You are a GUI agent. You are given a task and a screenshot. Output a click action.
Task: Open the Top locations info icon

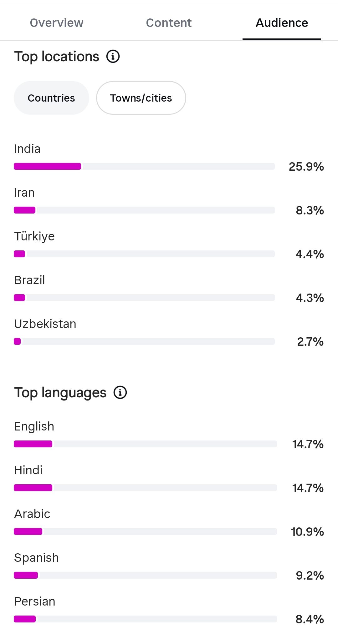tap(113, 57)
